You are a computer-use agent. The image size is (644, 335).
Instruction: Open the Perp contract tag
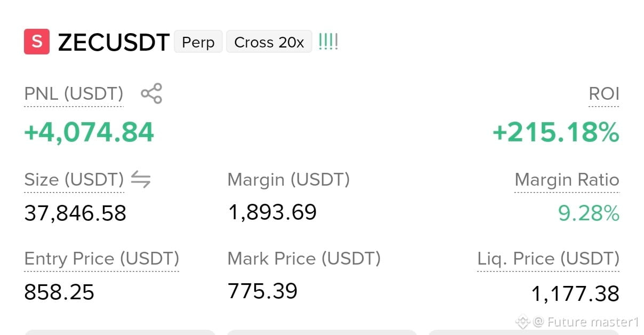pyautogui.click(x=198, y=42)
